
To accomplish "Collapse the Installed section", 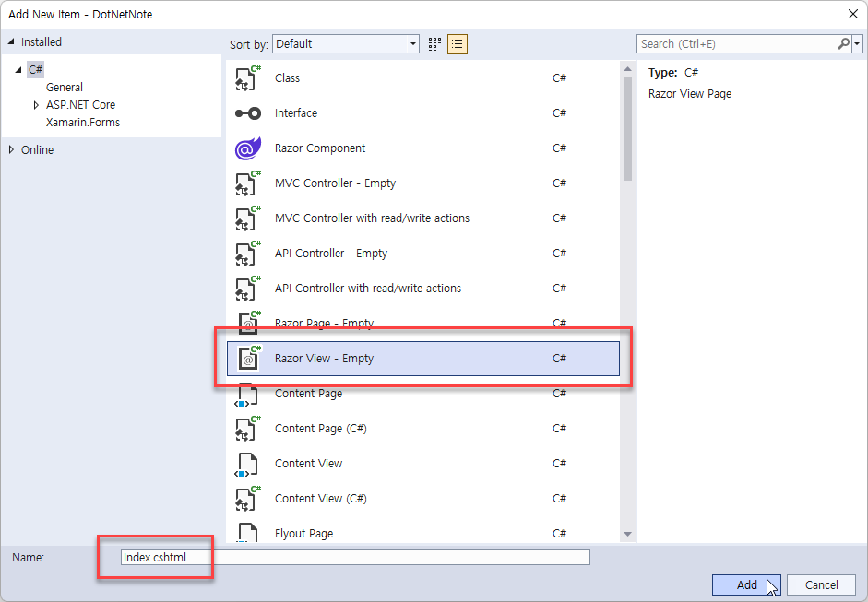I will [x=11, y=42].
